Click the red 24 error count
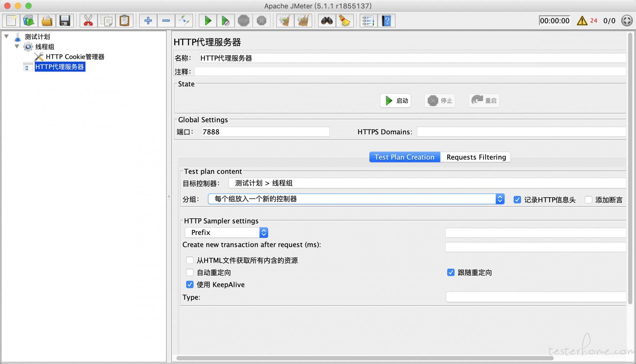 point(594,21)
